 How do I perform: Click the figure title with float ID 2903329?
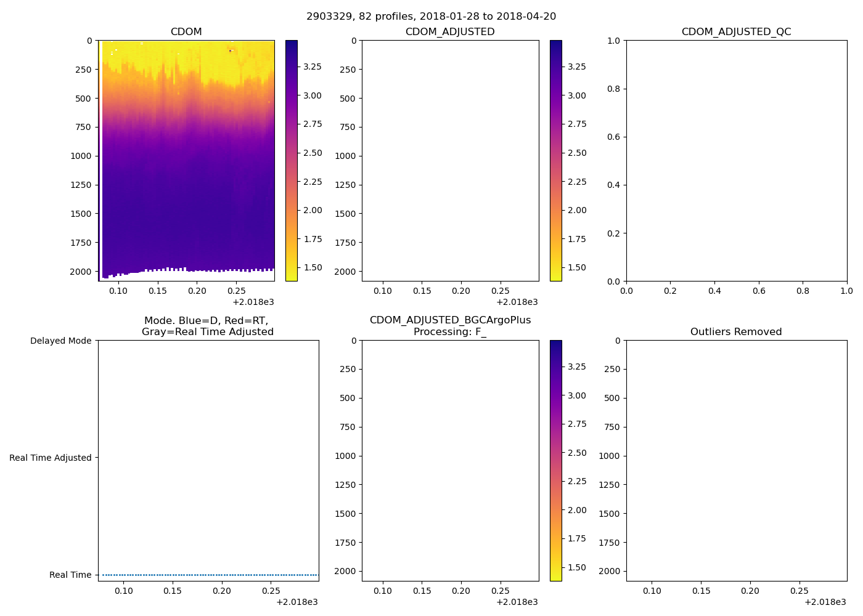pyautogui.click(x=431, y=16)
